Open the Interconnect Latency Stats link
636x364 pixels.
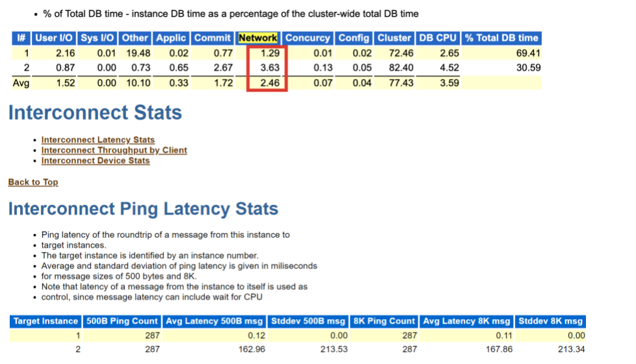98,140
